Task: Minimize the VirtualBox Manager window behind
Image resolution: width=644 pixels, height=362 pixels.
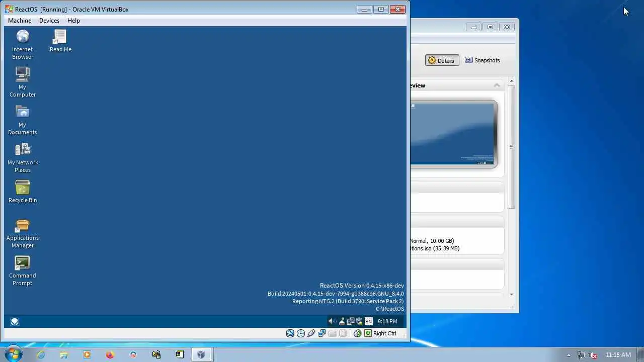Action: [473, 27]
